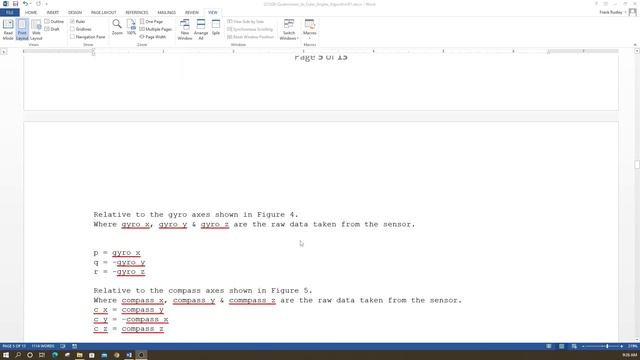Set zoom to 100%
The height and width of the screenshot is (360, 640).
(x=131, y=27)
